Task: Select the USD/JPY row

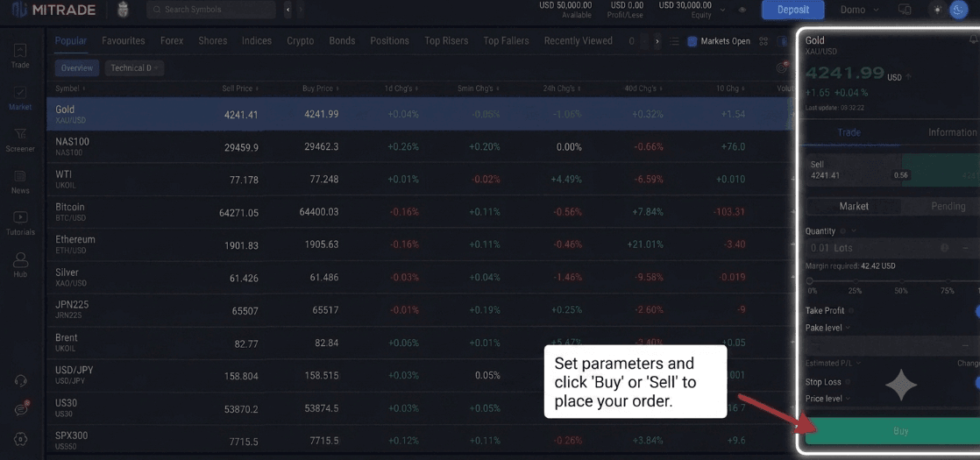Action: (x=422, y=375)
